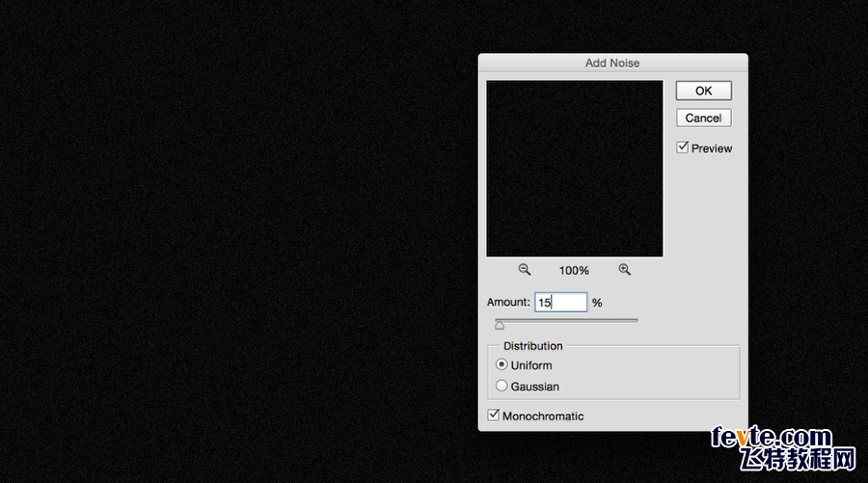Click the zoom in magnifier icon
868x483 pixels.
(625, 270)
